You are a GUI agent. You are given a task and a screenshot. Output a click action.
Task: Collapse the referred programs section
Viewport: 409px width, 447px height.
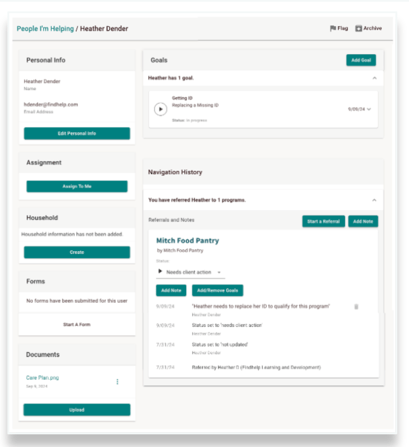pos(374,200)
